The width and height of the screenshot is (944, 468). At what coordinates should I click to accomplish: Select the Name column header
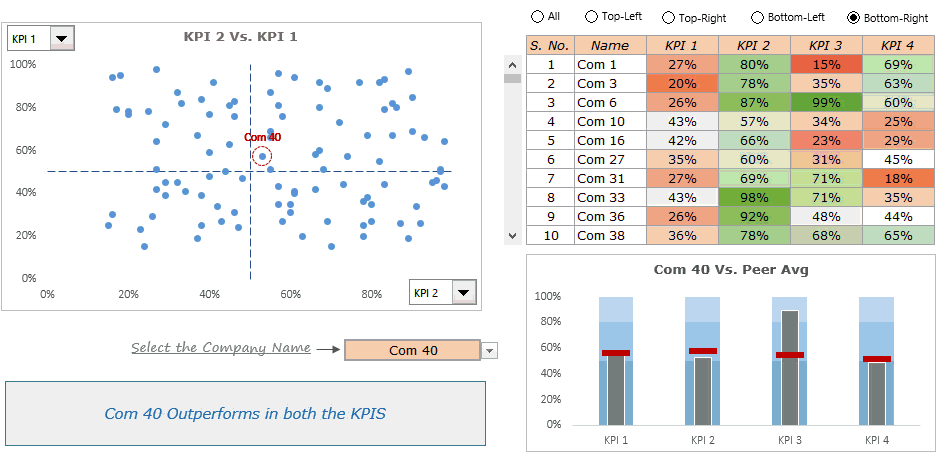(610, 45)
